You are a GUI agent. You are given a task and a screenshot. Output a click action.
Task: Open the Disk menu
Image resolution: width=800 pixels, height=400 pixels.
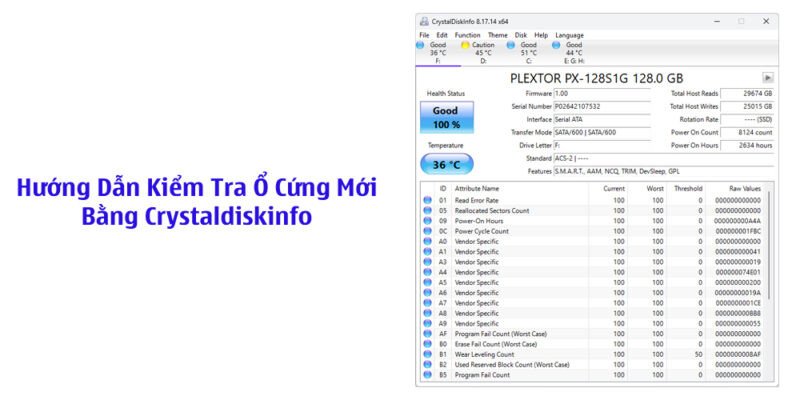pos(520,35)
